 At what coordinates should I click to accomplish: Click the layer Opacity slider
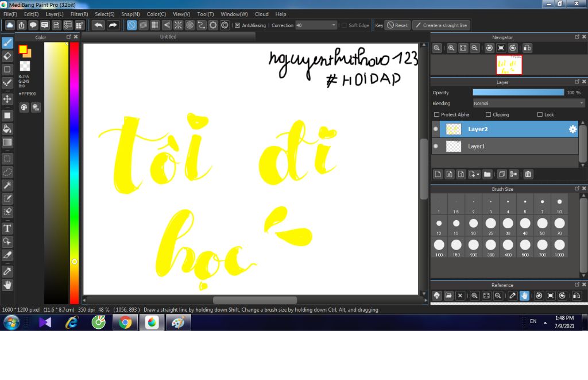click(x=519, y=93)
